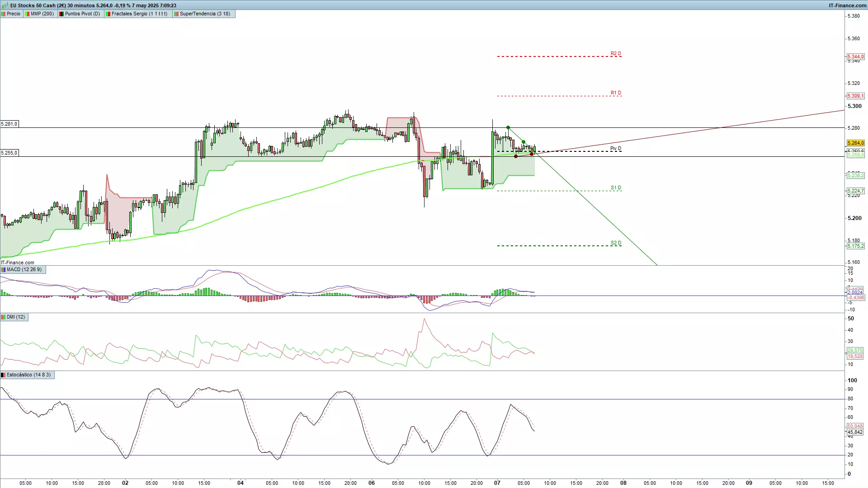The image size is (868, 488).
Task: Select the 5.255,0 horizontal line label
Action: click(9, 153)
